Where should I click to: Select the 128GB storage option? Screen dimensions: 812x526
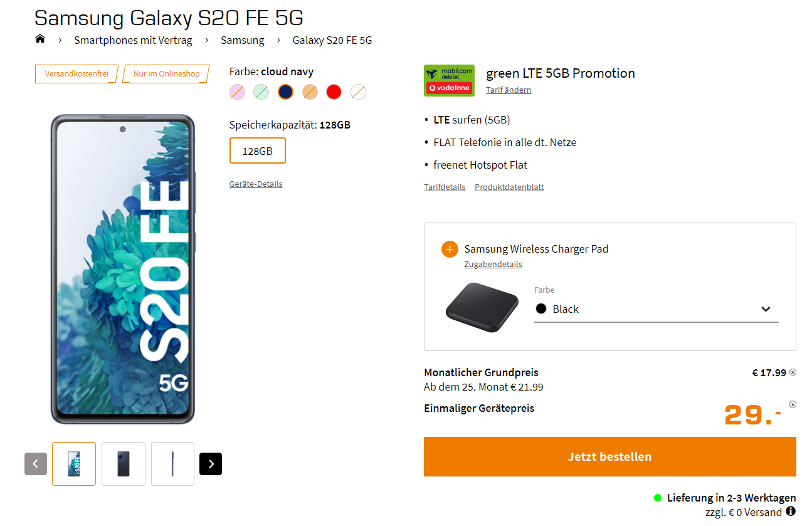[257, 150]
